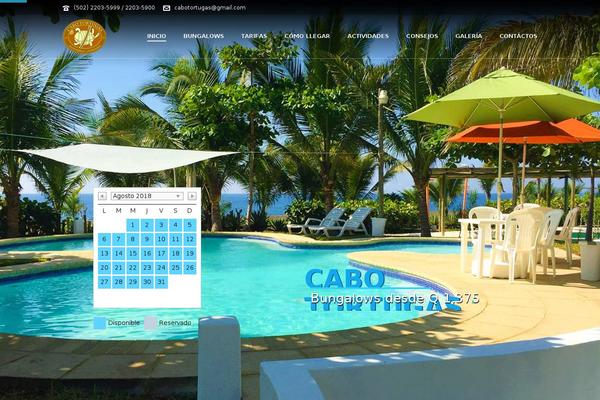Open the ACTIVIDADES menu item
This screenshot has height=400, width=600.
[x=368, y=36]
